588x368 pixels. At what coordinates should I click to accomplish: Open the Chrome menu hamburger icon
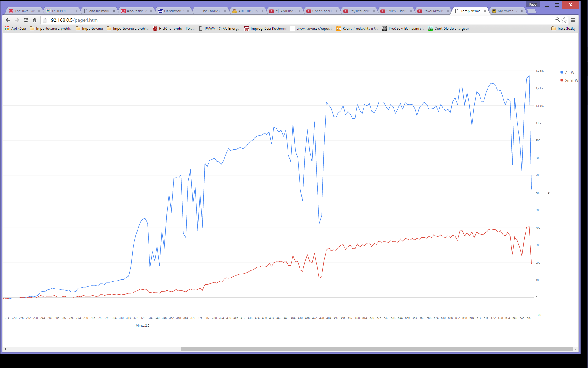point(573,20)
